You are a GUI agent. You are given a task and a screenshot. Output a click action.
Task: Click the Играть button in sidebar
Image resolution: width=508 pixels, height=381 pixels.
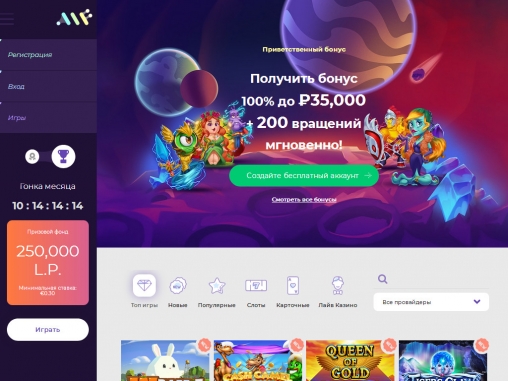(x=48, y=330)
